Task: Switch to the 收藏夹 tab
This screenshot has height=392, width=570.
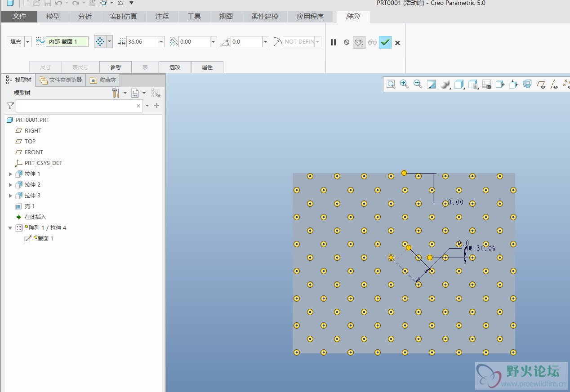Action: click(103, 80)
